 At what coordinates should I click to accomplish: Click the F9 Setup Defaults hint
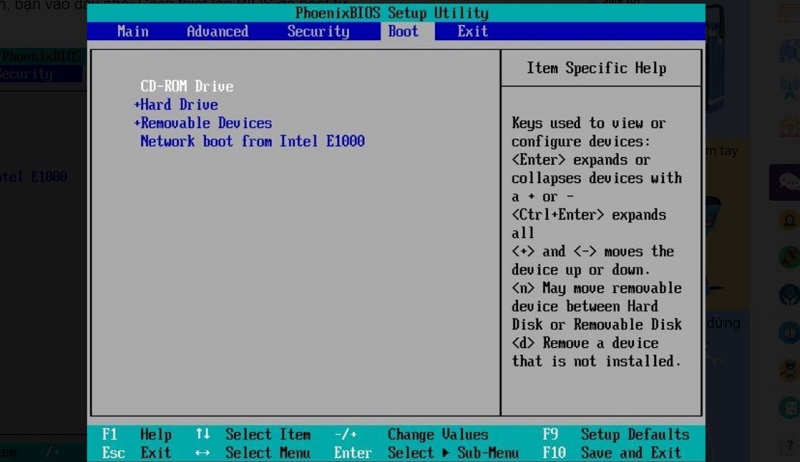coord(616,434)
